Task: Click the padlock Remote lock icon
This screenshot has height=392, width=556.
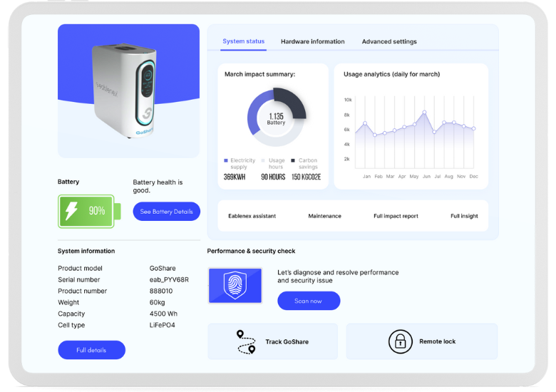Action: point(401,341)
